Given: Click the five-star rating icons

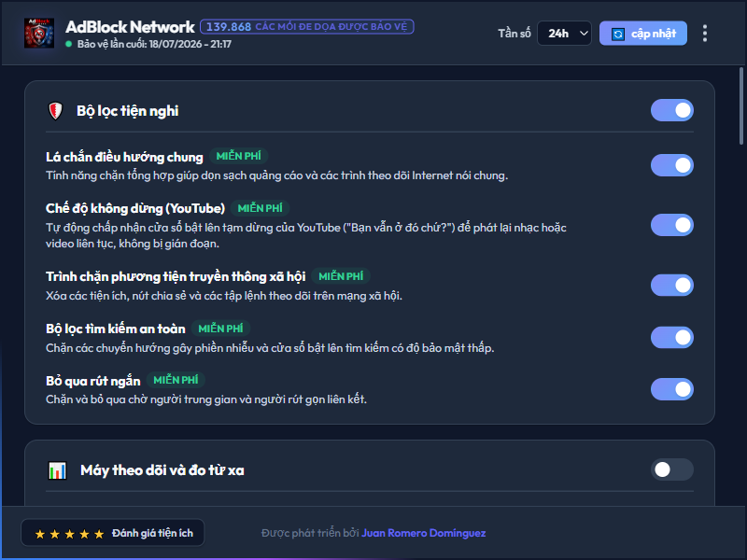Looking at the screenshot, I should click(x=69, y=534).
